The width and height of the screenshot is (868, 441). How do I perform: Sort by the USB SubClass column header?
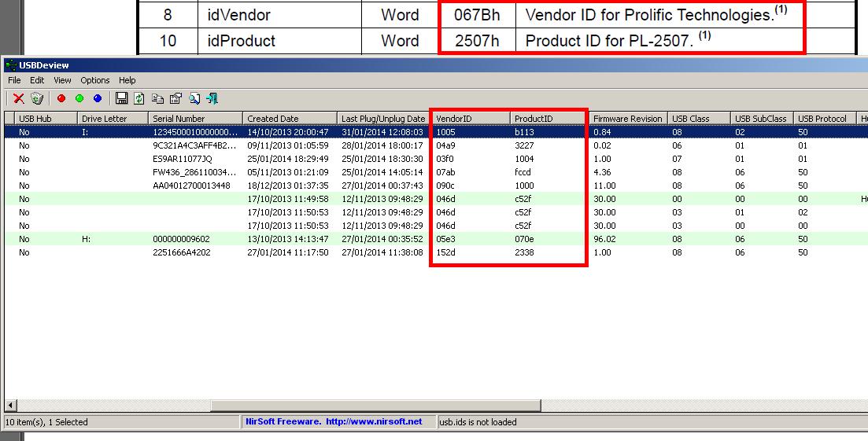point(762,118)
